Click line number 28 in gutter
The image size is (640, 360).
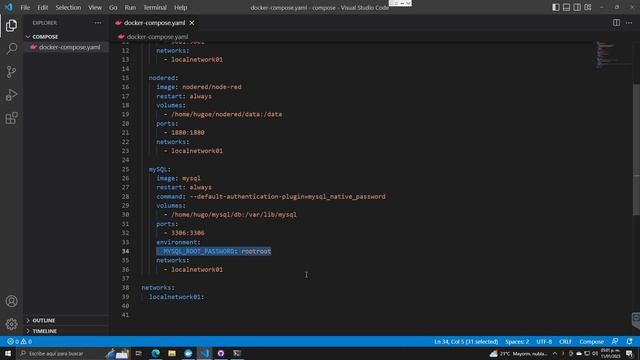click(125, 197)
